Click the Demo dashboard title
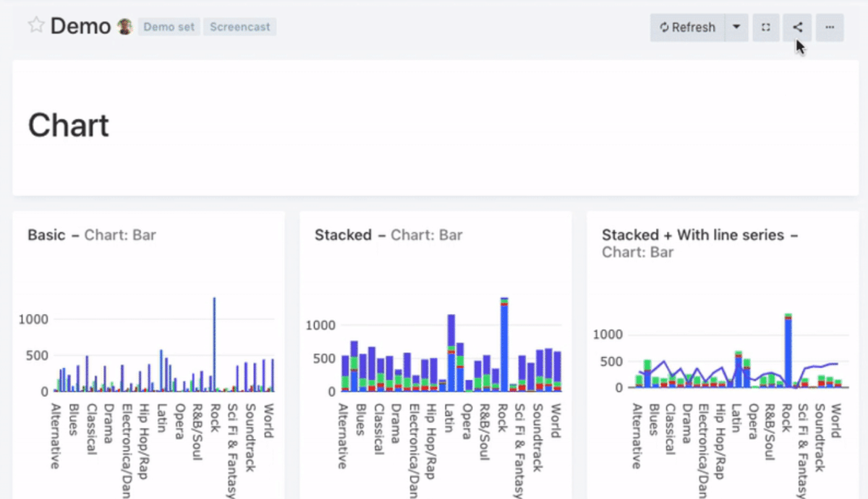This screenshot has height=499, width=868. point(80,25)
